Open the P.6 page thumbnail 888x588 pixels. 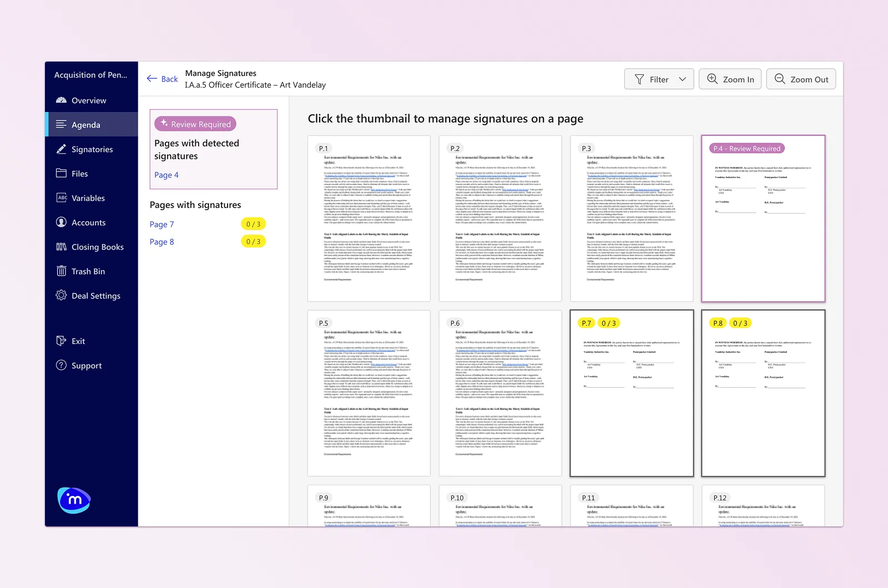tap(501, 393)
